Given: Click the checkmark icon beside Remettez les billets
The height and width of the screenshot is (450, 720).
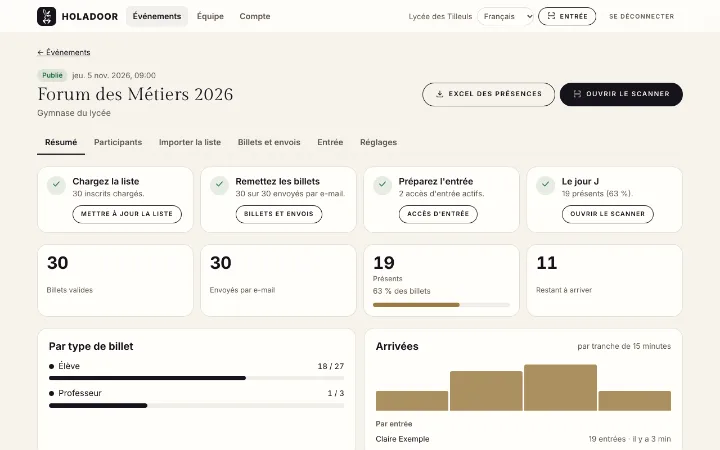Looking at the screenshot, I should tap(219, 185).
